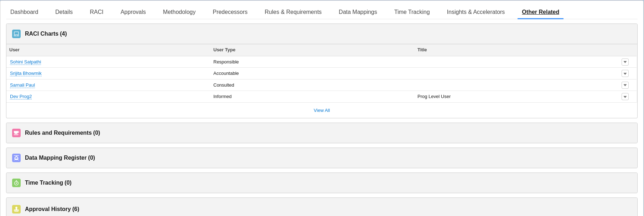Image resolution: width=644 pixels, height=216 pixels.
Task: Switch to the Dashboard tab
Action: pos(24,12)
